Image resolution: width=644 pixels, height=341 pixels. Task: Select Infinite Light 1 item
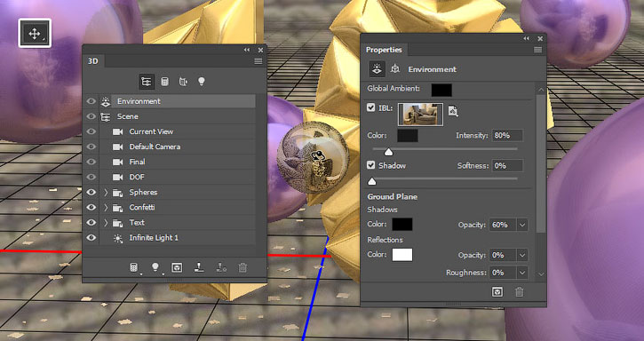click(x=177, y=237)
